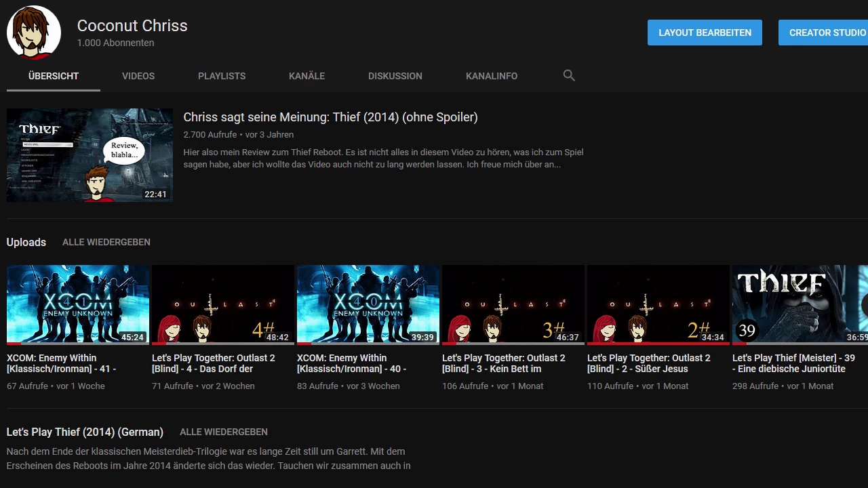868x488 pixels.
Task: Click the 298 Aufrufe vor 1 Monat text
Action: point(783,386)
